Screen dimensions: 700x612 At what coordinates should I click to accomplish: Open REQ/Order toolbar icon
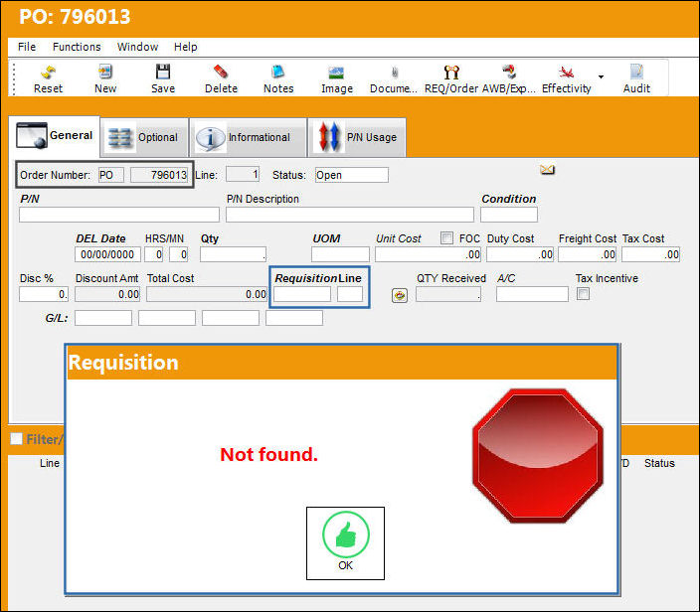click(451, 72)
